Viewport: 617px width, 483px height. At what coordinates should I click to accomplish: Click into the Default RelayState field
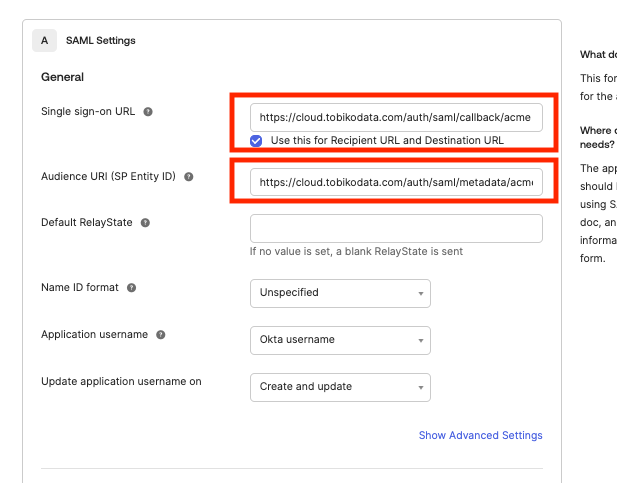pyautogui.click(x=396, y=228)
